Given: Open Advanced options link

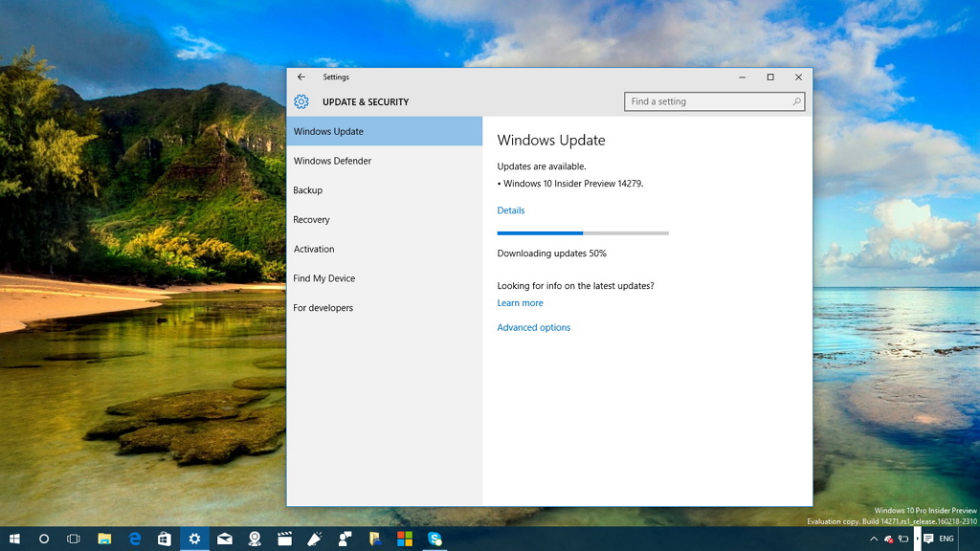Looking at the screenshot, I should pyautogui.click(x=533, y=327).
